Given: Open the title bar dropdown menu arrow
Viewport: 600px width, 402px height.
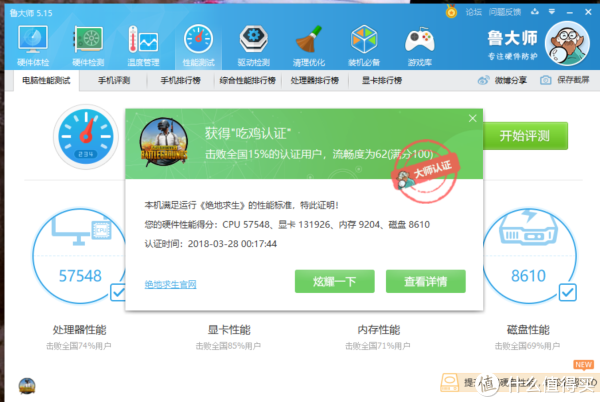Looking at the screenshot, I should pos(551,12).
